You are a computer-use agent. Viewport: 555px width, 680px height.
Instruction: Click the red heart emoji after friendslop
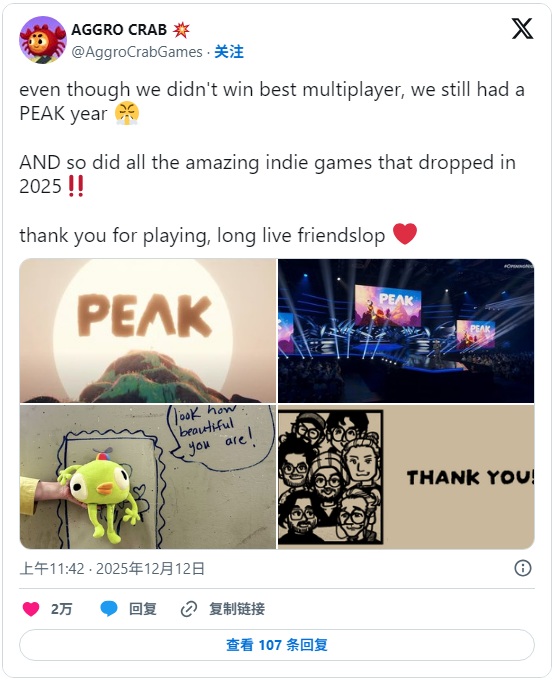tap(405, 234)
